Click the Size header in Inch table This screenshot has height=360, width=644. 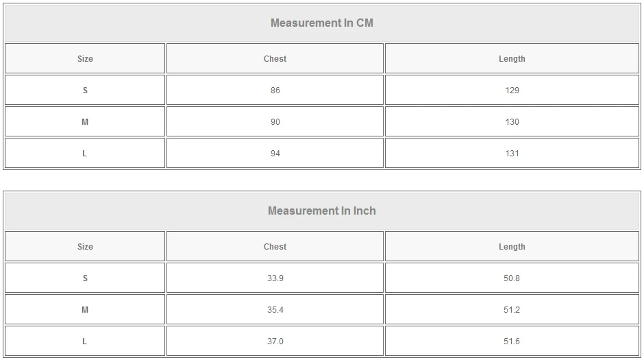(x=85, y=247)
